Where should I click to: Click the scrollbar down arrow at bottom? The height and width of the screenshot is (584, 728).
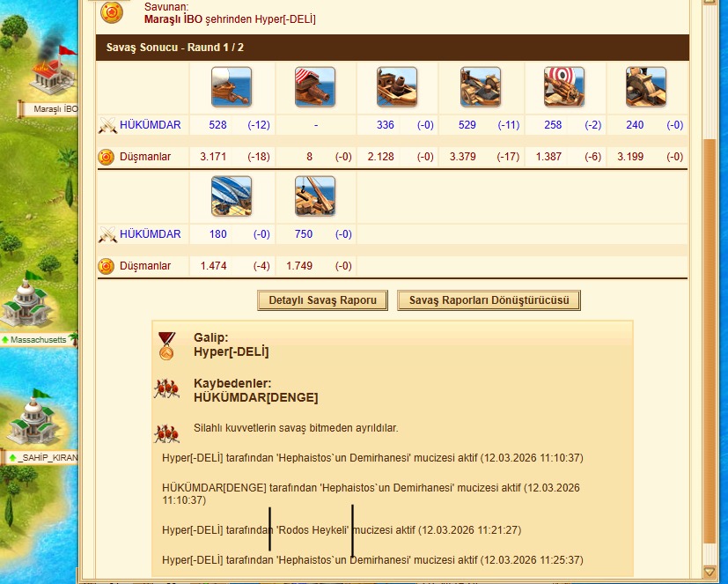coord(710,571)
